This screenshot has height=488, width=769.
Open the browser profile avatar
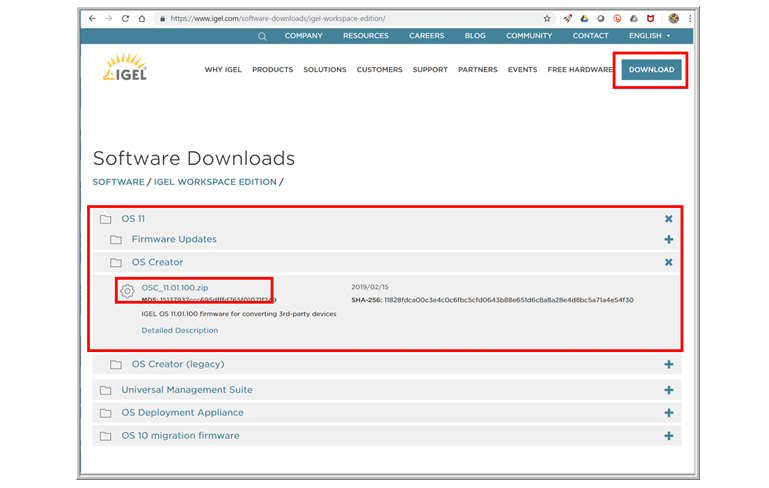pyautogui.click(x=674, y=19)
